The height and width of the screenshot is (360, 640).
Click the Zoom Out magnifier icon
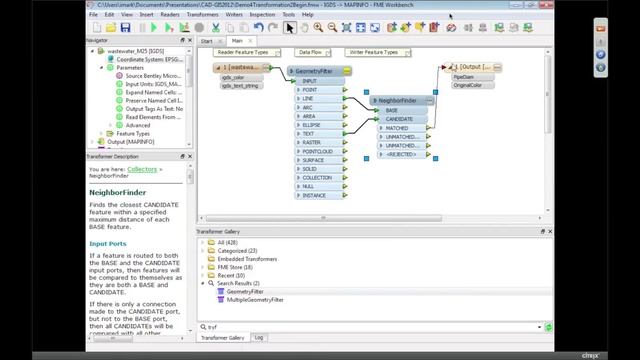point(332,28)
